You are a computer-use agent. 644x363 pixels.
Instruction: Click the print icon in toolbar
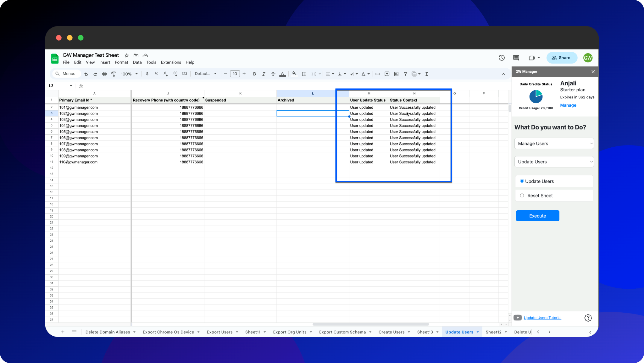point(105,74)
